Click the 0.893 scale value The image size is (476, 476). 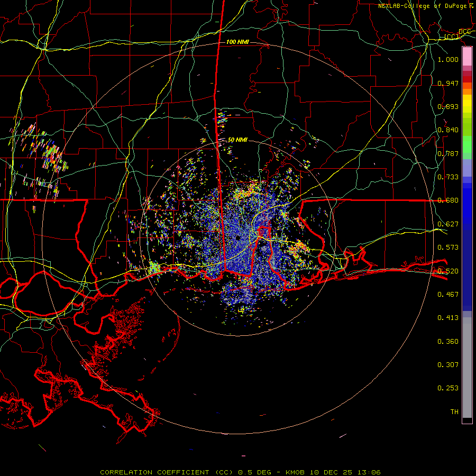click(448, 106)
